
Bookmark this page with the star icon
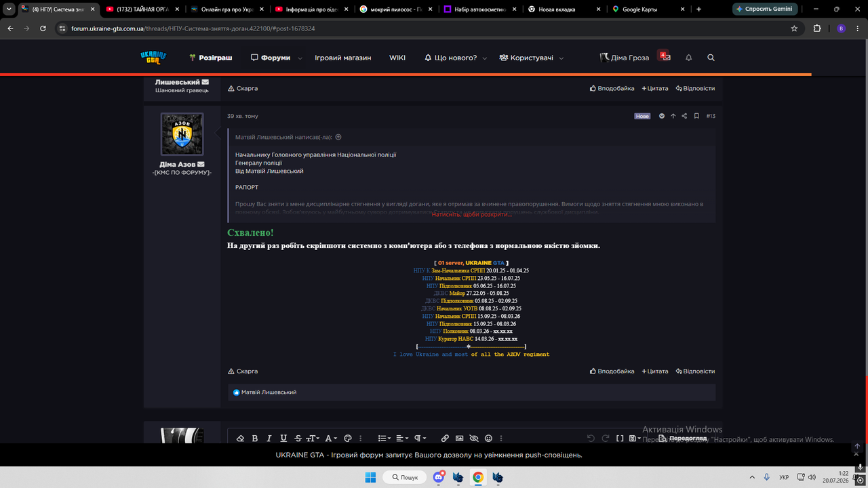tap(794, 28)
